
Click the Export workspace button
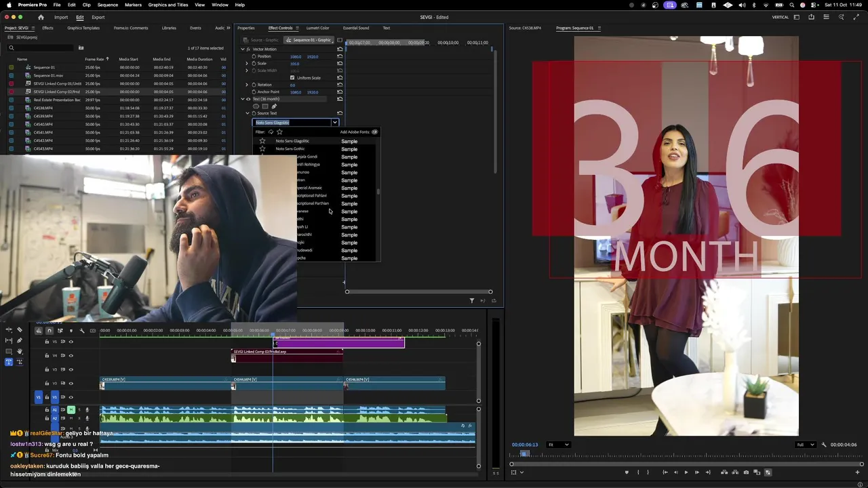click(98, 17)
